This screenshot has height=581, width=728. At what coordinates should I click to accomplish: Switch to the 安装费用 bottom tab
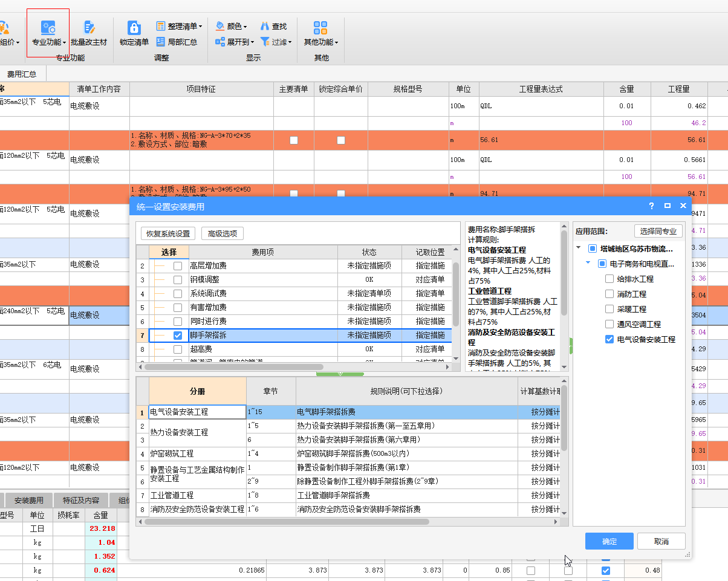(28, 501)
